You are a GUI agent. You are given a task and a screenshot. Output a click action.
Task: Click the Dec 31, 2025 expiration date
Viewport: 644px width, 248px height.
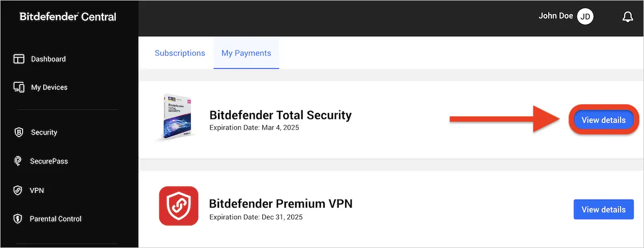click(256, 217)
